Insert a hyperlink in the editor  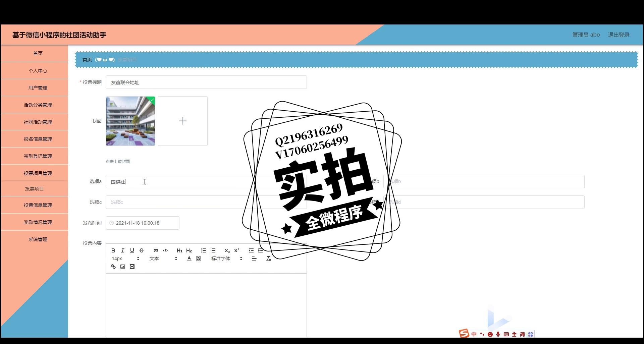pos(113,267)
